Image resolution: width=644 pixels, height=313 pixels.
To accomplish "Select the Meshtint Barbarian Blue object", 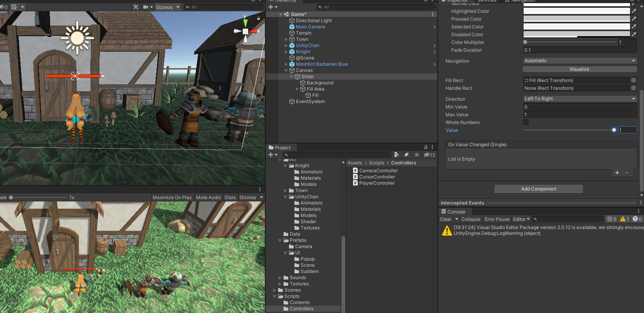I will 322,64.
